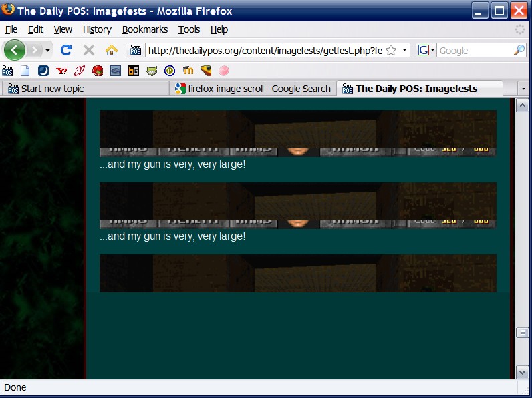Open the POS bookmark in bookmarks toolbar

click(x=7, y=71)
